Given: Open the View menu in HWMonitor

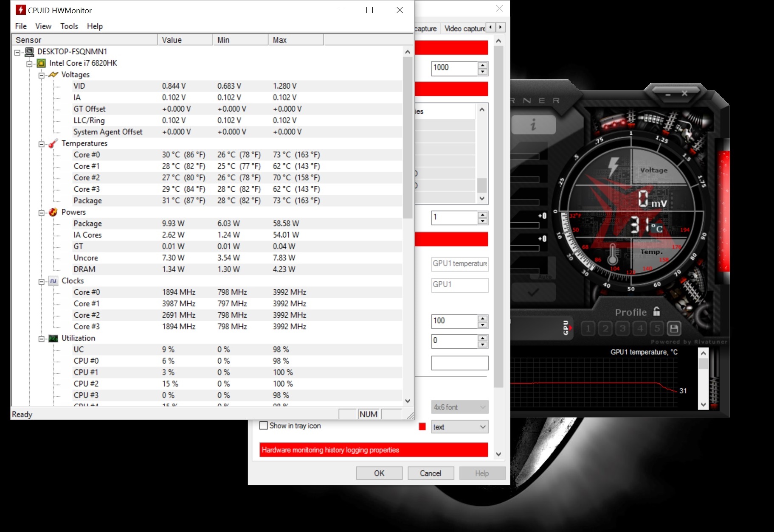Looking at the screenshot, I should click(43, 26).
